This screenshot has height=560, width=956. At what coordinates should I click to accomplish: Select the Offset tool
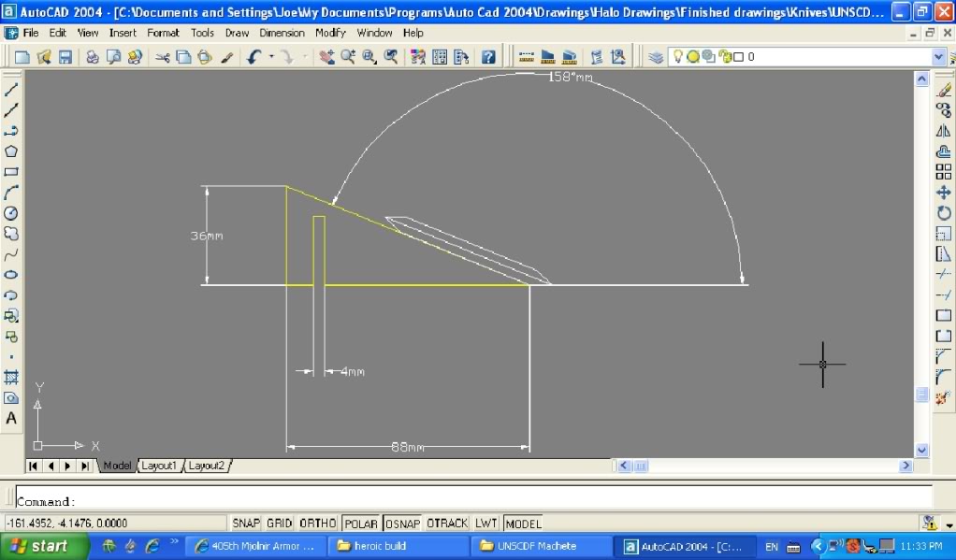click(944, 151)
